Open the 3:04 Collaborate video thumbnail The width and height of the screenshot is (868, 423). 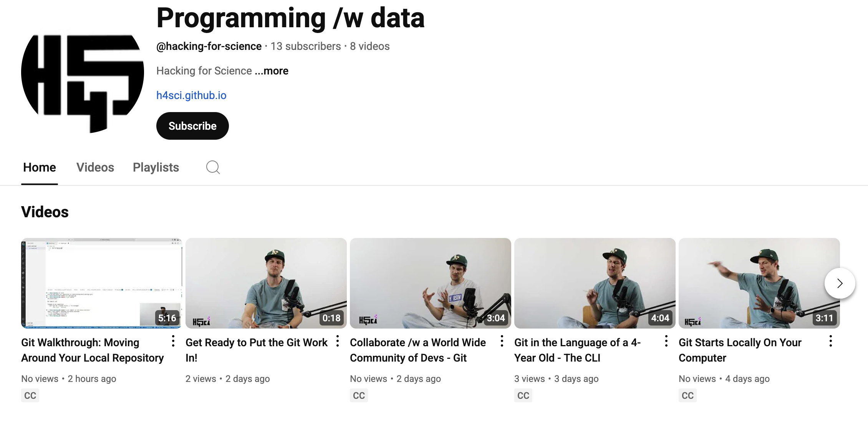[x=430, y=283]
